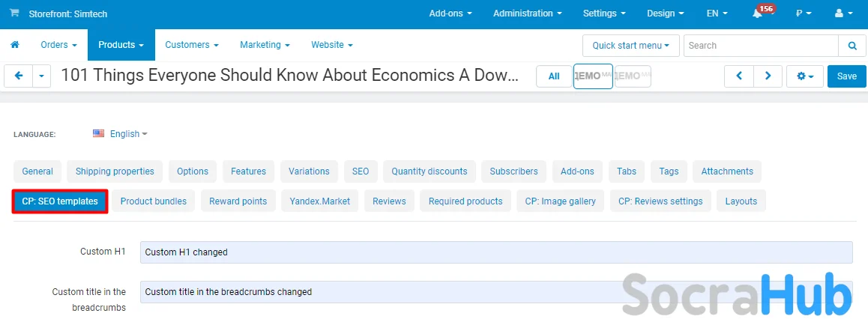The height and width of the screenshot is (319, 868).
Task: Select the first demo storefront logo
Action: point(593,76)
